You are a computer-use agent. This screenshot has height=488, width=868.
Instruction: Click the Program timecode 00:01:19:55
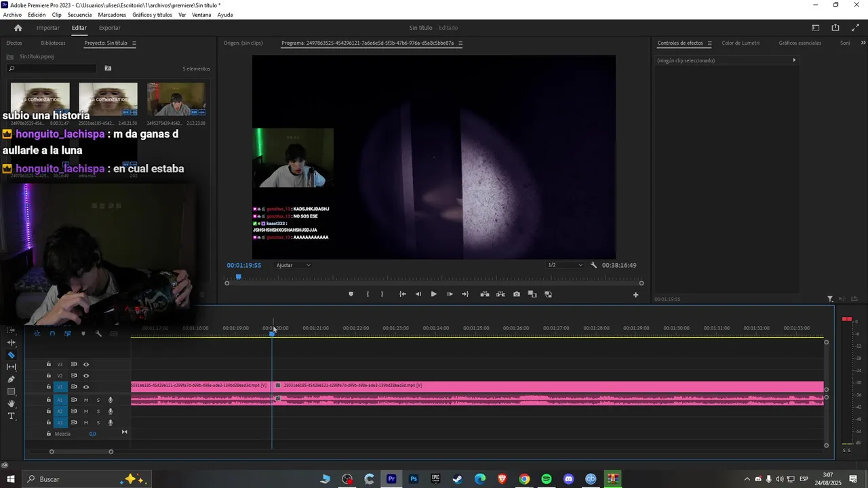point(244,265)
